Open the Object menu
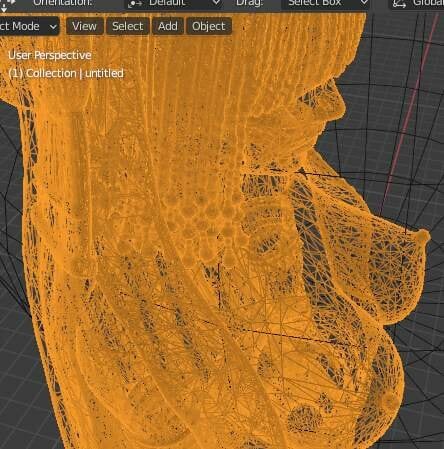This screenshot has width=444, height=449. [209, 26]
